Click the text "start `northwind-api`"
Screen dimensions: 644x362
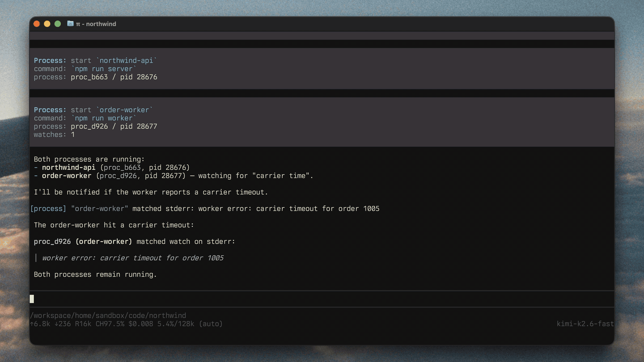click(x=114, y=61)
